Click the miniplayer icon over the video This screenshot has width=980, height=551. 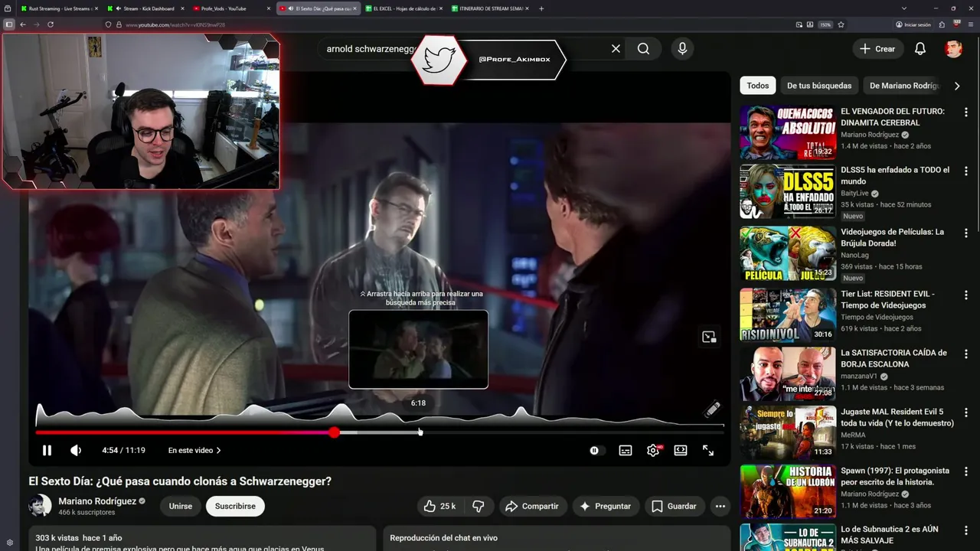[x=709, y=337]
